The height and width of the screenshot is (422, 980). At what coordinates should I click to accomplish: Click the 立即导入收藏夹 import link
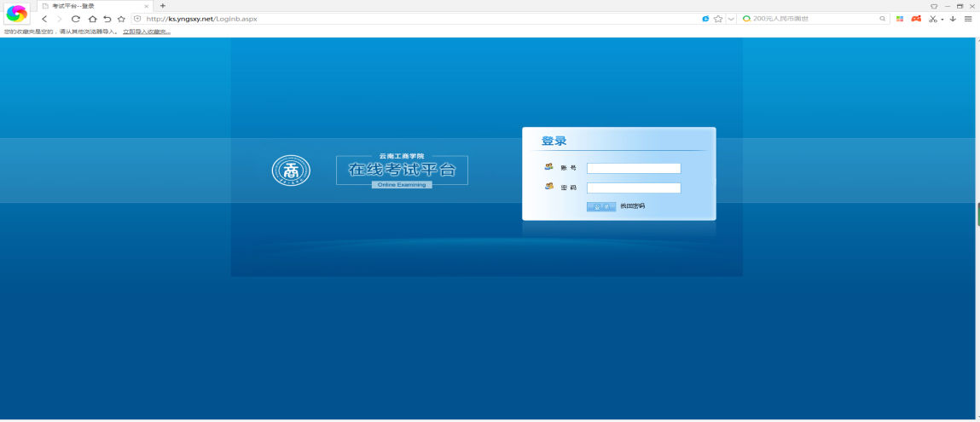(147, 32)
